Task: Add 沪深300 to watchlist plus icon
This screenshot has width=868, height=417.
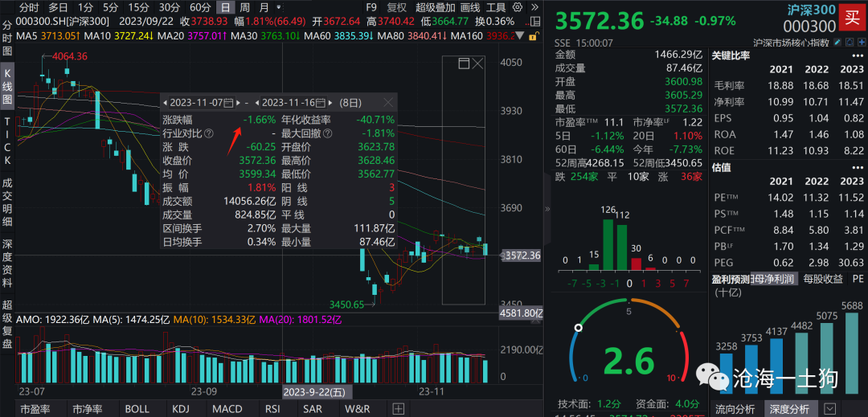Action: pos(862,42)
